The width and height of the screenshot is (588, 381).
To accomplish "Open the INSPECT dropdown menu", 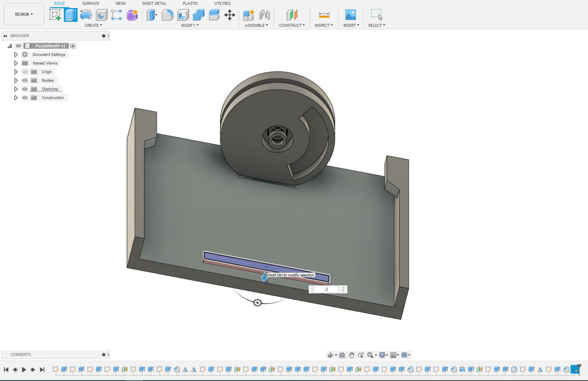I will pyautogui.click(x=324, y=25).
